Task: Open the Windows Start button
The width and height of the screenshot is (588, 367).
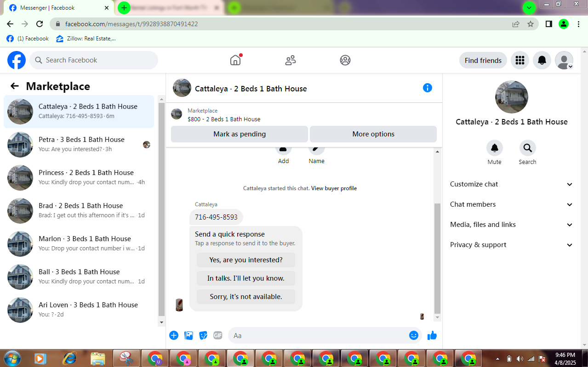Action: 12,358
